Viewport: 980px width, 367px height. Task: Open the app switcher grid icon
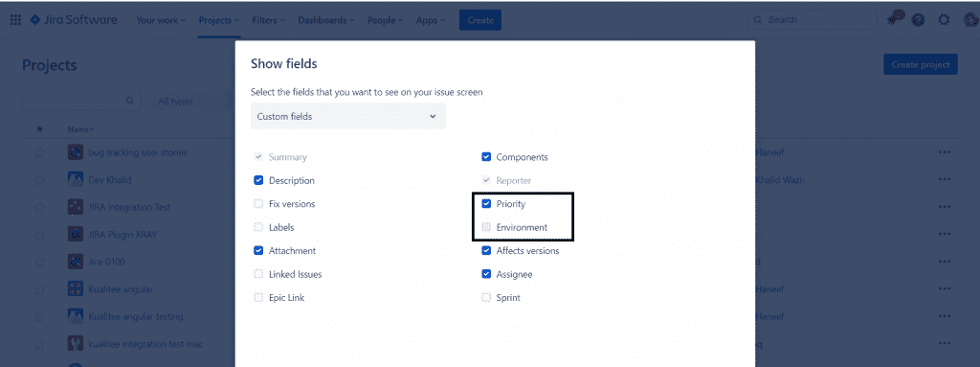pyautogui.click(x=15, y=20)
